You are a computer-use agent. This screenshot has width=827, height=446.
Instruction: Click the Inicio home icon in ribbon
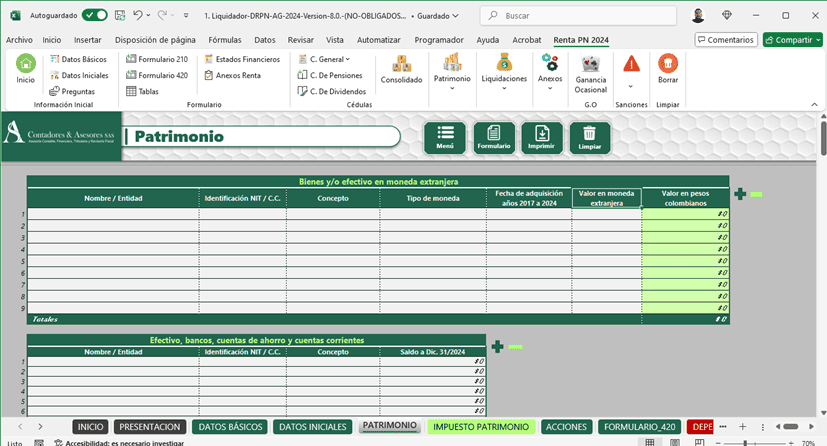point(25,69)
